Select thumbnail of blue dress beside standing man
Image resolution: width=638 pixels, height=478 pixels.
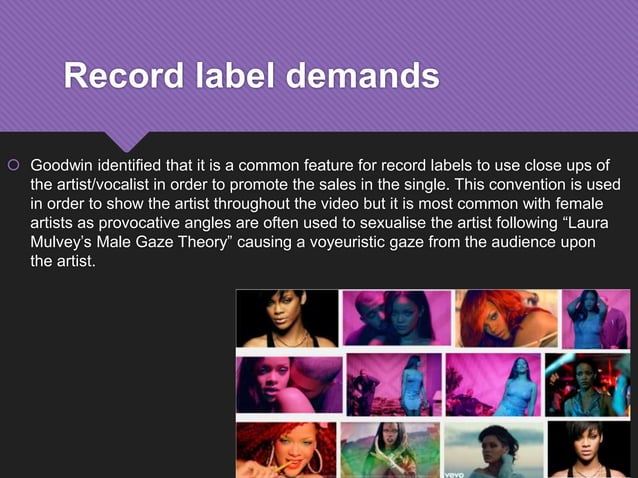coord(394,384)
